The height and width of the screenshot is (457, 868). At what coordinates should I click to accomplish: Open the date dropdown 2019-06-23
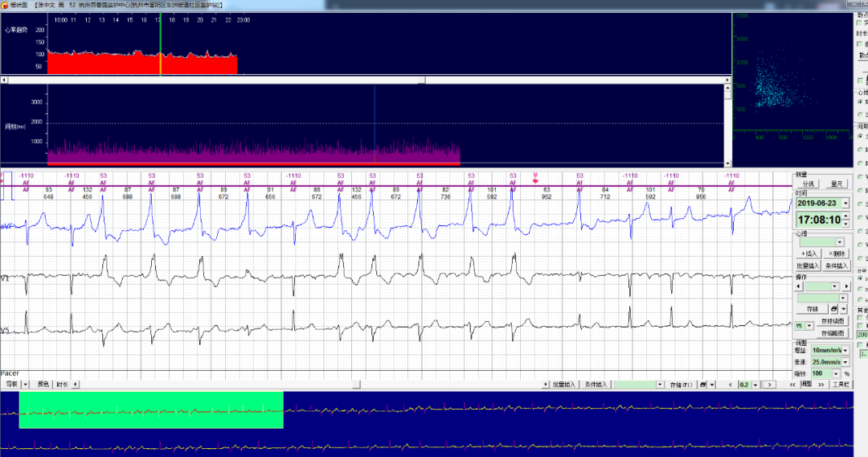coord(845,204)
